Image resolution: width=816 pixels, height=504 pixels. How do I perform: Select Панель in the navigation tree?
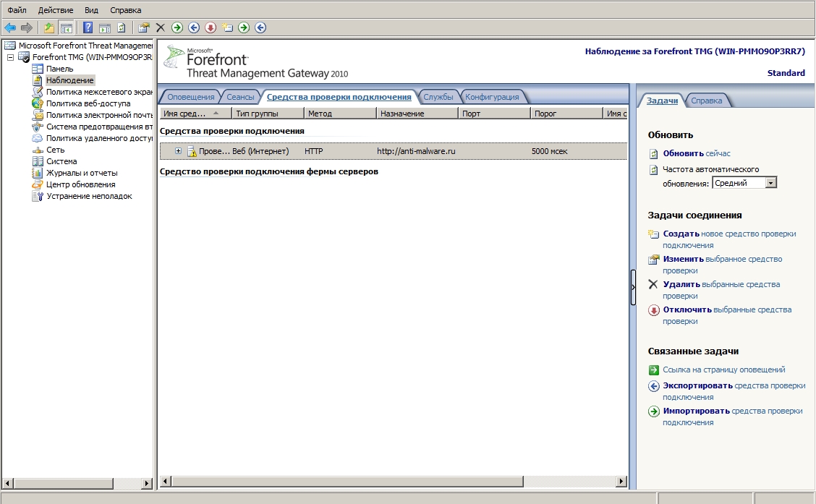59,69
